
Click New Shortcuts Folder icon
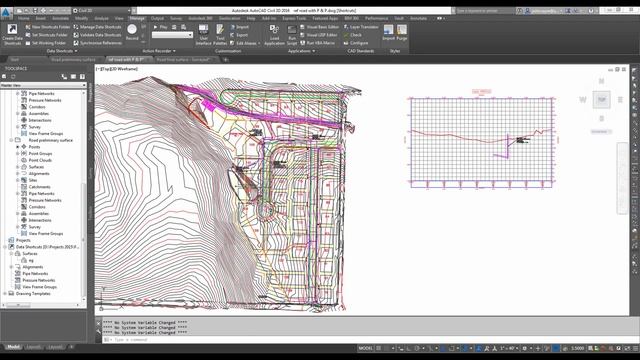pos(28,27)
